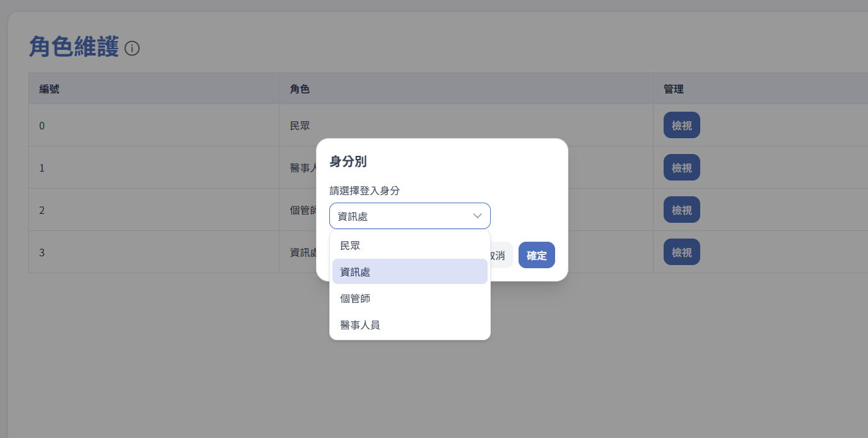Collapse the dropdown using the chevron arrow
This screenshot has width=868, height=438.
pyautogui.click(x=478, y=216)
